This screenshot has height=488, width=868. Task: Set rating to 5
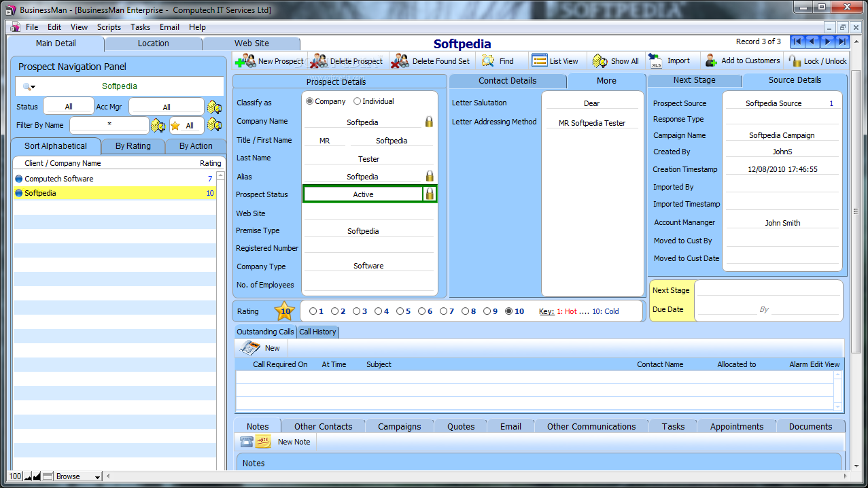tap(400, 311)
